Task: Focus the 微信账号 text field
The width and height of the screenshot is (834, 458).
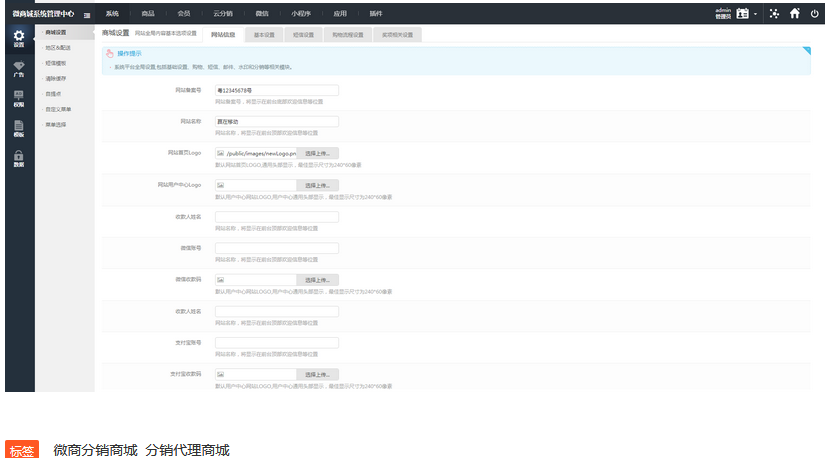Action: 276,248
